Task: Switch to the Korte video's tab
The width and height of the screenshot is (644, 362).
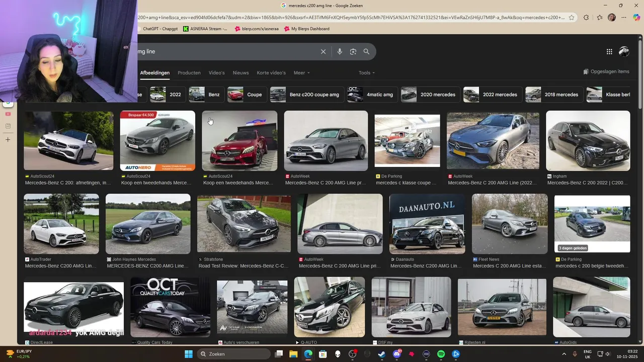Action: [271, 73]
